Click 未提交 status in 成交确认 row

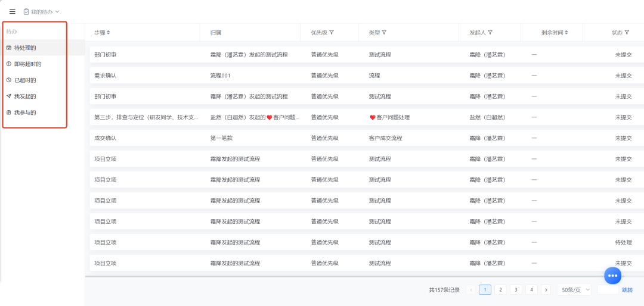click(624, 138)
